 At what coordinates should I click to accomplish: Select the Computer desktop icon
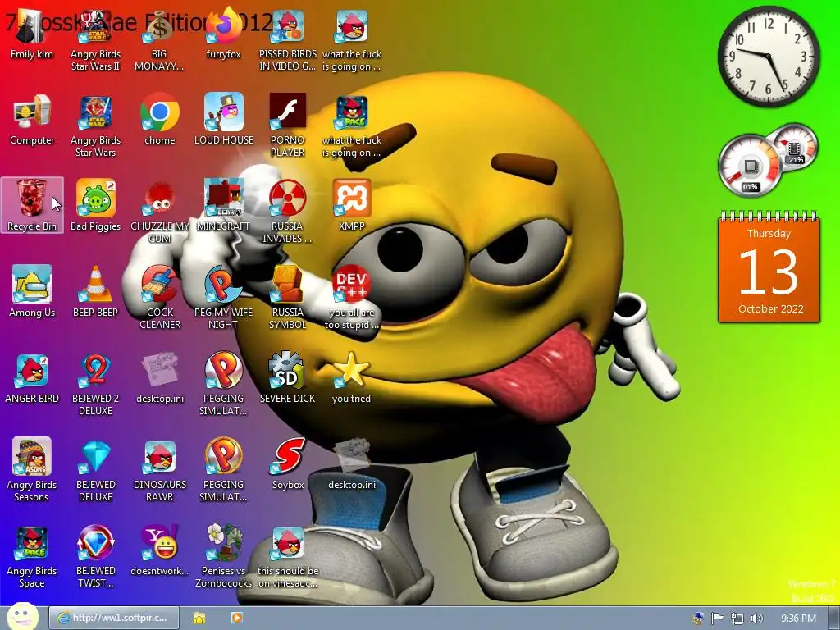click(32, 120)
